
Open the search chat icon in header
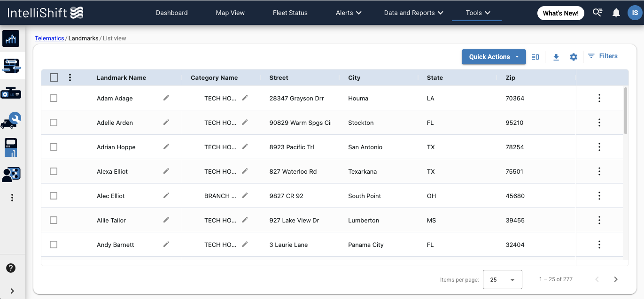[597, 13]
